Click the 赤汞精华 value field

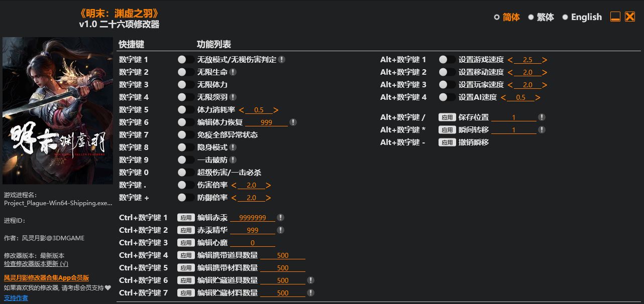click(x=253, y=230)
